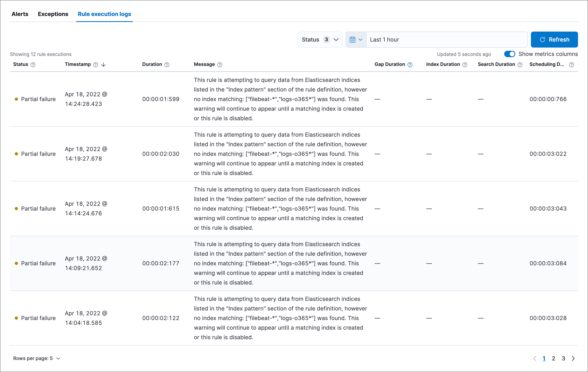Screen dimensions: 588x372
Task: Click the Gap Duration help icon
Action: tap(410, 65)
